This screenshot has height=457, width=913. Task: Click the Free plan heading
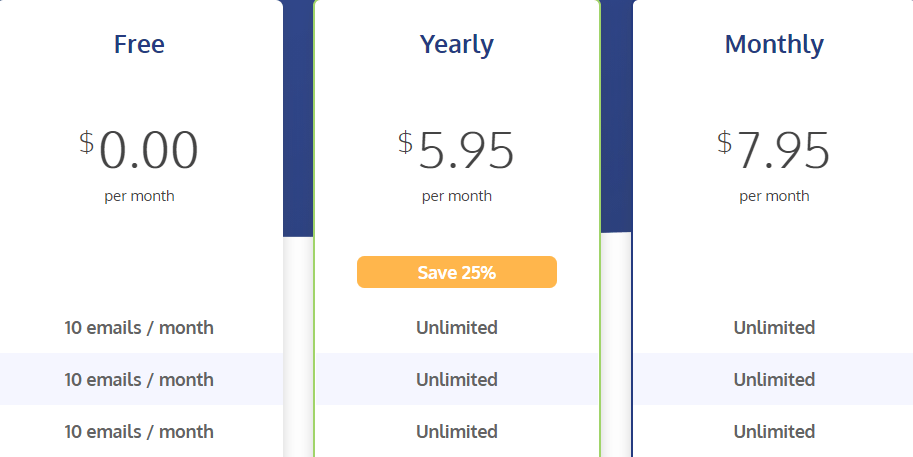point(139,44)
